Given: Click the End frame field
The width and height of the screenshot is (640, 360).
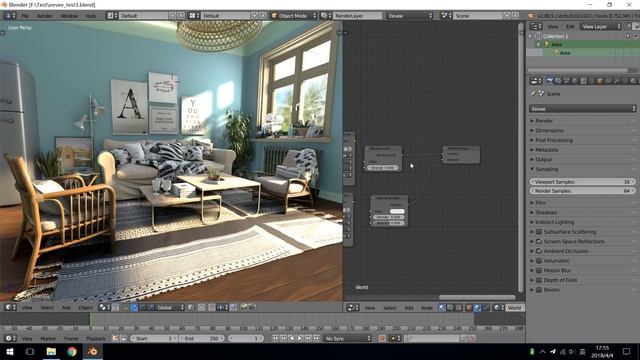Looking at the screenshot, I should (202, 338).
